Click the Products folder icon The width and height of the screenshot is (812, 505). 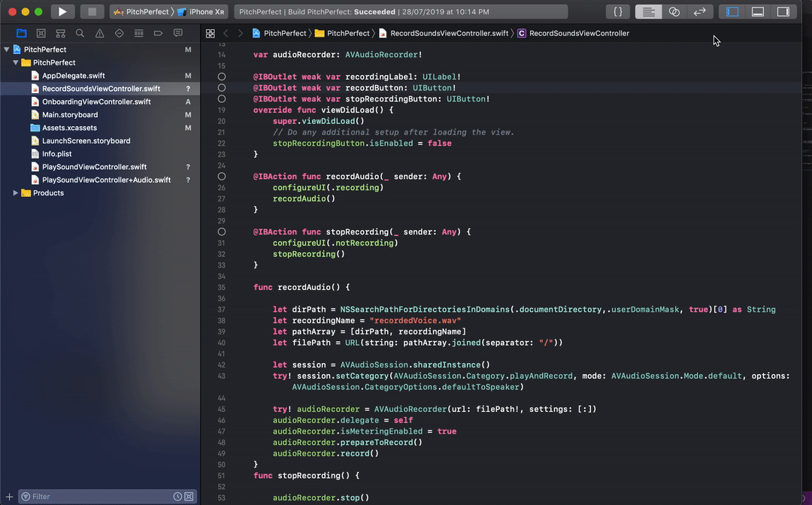pos(26,193)
